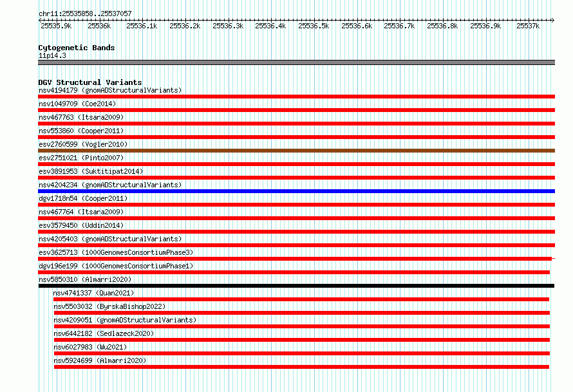Click nsv6027983 (Wu2021) label
Viewport: 573px width, 392px height.
[90, 347]
